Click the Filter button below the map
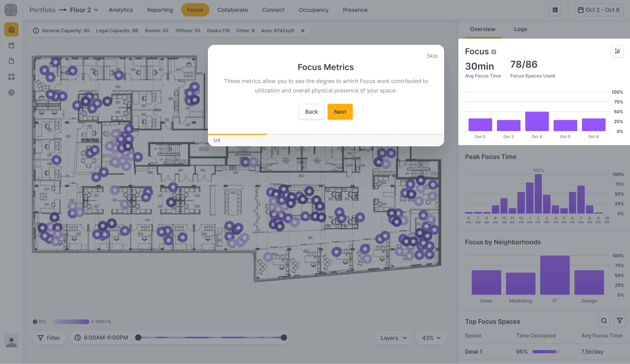 (49, 338)
